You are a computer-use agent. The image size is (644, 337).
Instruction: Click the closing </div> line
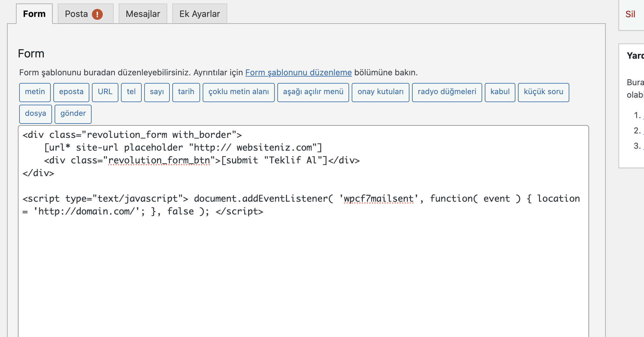[38, 173]
